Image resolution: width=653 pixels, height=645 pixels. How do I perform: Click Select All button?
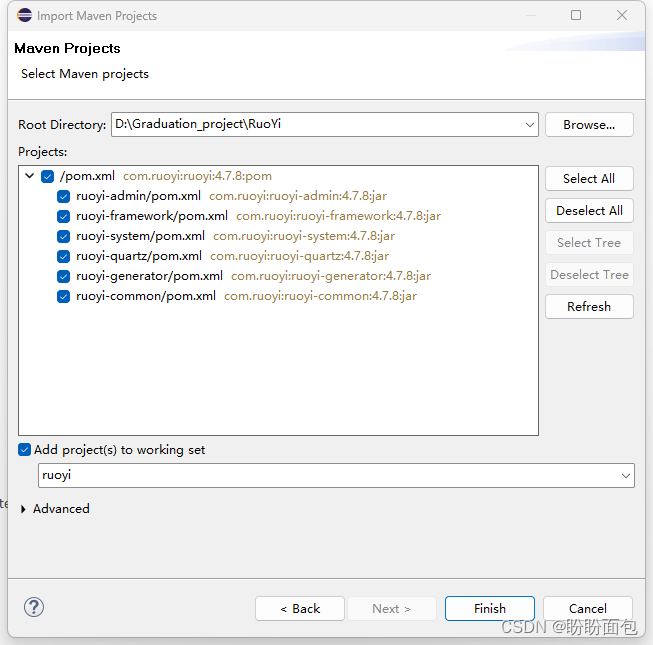coord(589,179)
